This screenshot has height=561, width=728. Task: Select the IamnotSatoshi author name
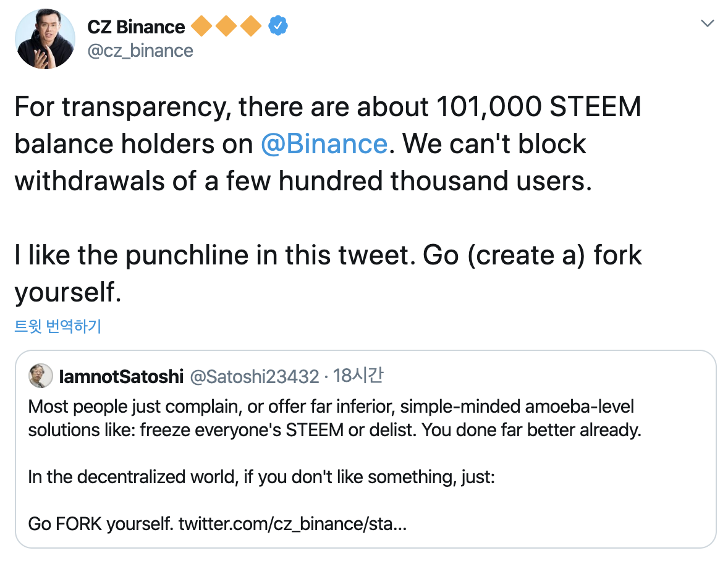point(121,376)
